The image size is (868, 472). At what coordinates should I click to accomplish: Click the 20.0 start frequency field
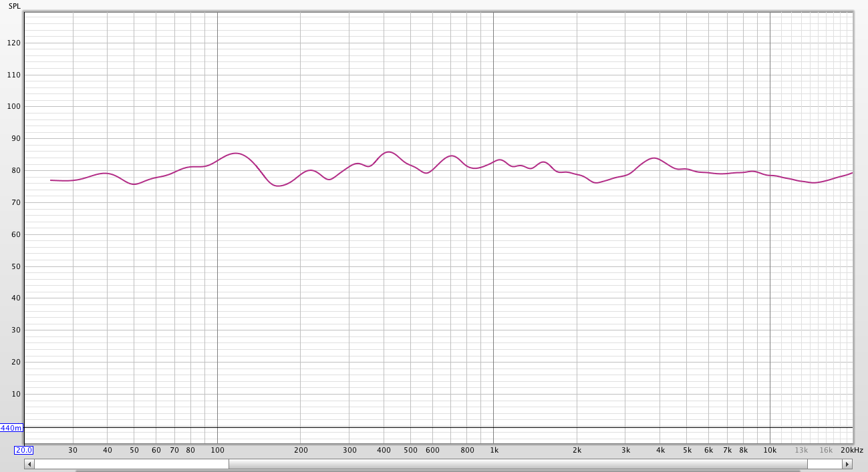(x=24, y=450)
